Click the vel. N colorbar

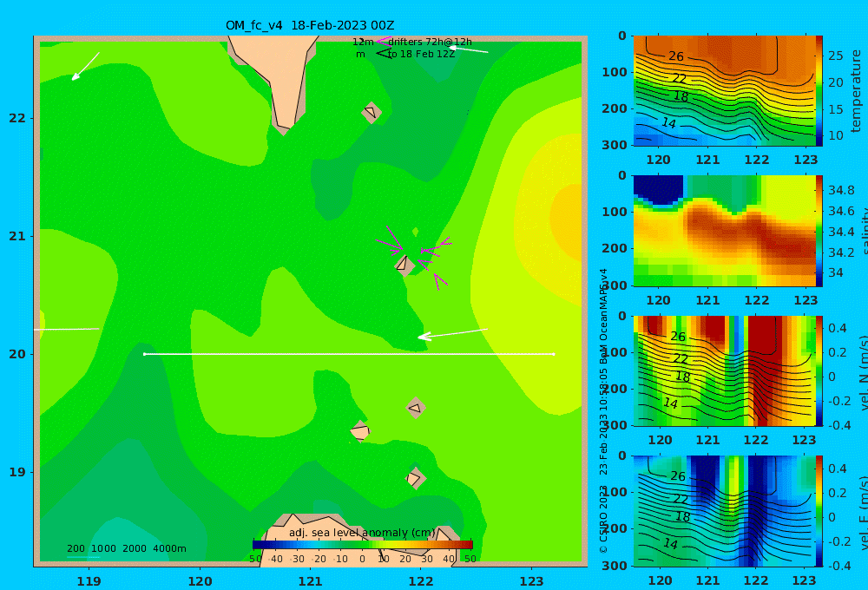pyautogui.click(x=819, y=370)
